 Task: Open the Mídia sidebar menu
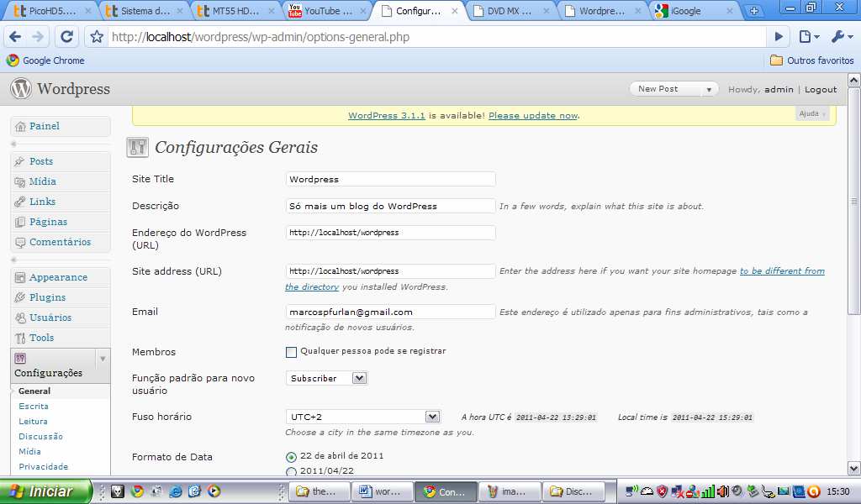click(x=43, y=181)
